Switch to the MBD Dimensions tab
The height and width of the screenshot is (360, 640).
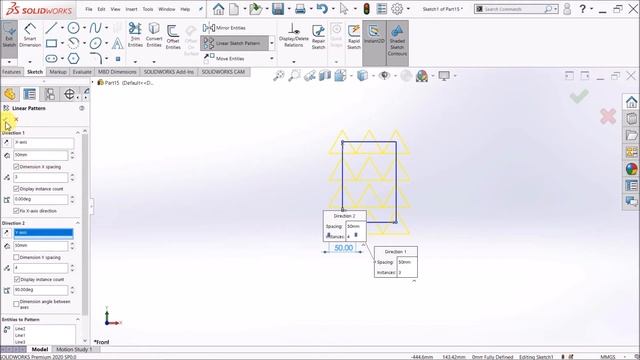(x=117, y=72)
